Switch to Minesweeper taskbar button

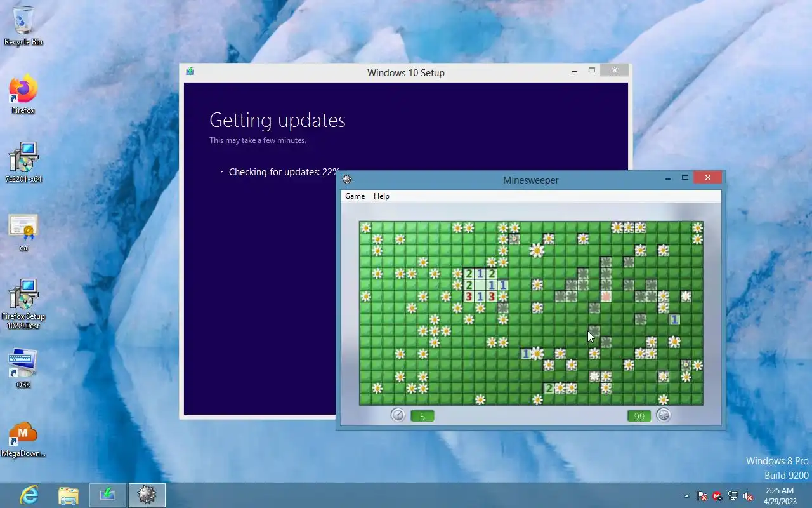147,495
